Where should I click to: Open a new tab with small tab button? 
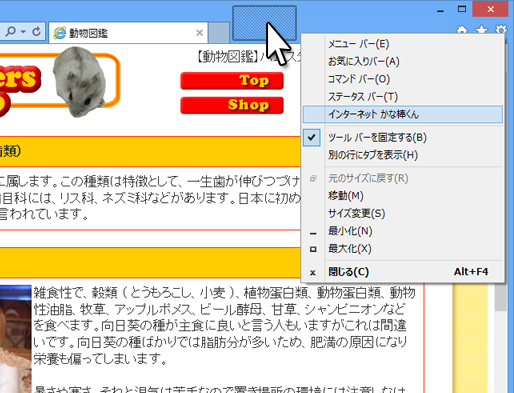pyautogui.click(x=219, y=33)
